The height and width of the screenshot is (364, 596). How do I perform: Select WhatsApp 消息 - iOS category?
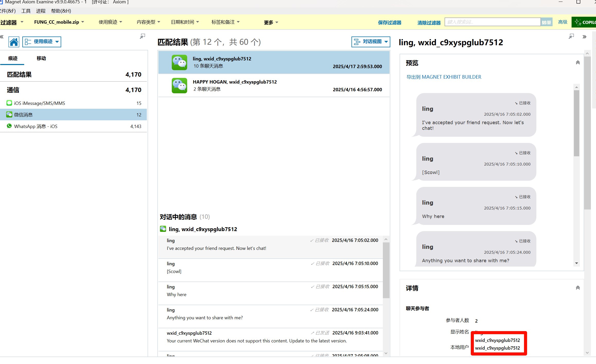[36, 126]
